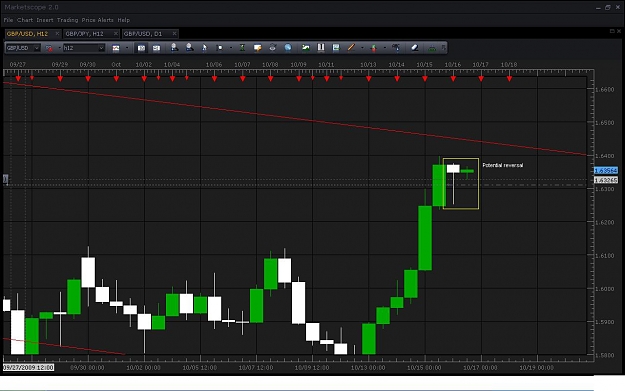Click the small handle on the chart's left edge
The height and width of the screenshot is (391, 625).
(x=5, y=179)
